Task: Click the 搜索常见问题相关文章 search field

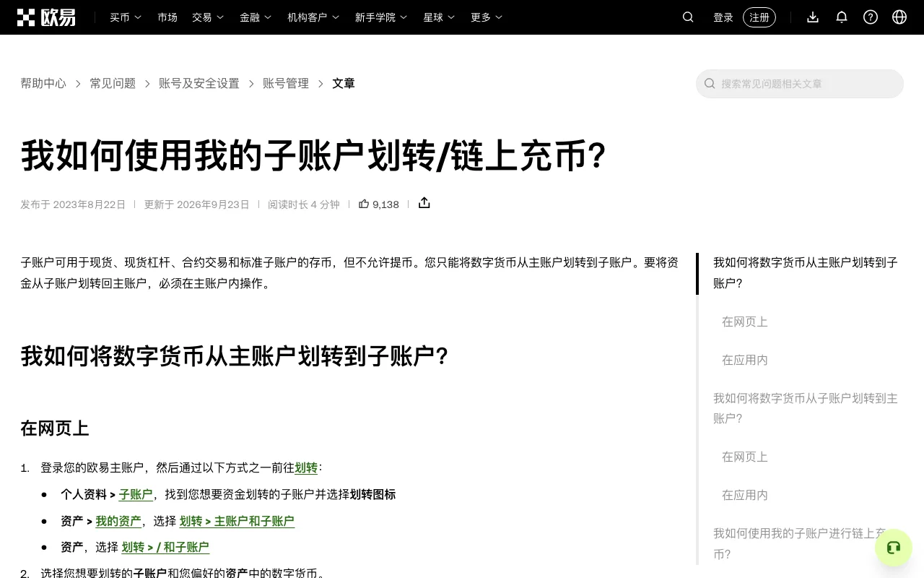Action: 800,84
